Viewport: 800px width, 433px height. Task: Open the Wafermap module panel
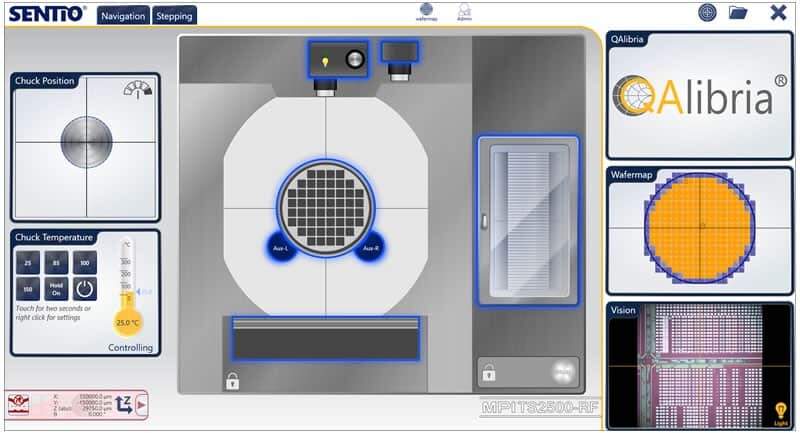tap(699, 231)
